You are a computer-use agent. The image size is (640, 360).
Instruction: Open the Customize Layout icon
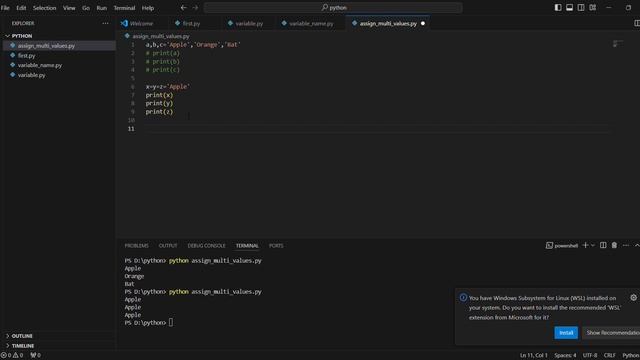[x=593, y=8]
